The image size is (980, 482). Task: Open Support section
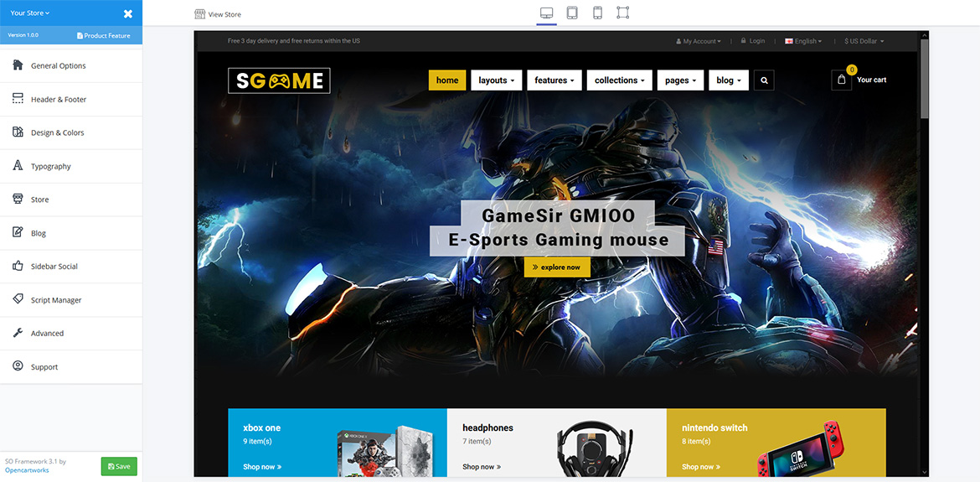click(71, 366)
